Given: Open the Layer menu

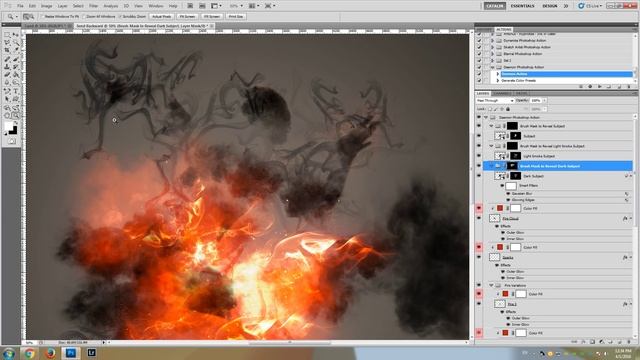Looking at the screenshot, I should [62, 6].
